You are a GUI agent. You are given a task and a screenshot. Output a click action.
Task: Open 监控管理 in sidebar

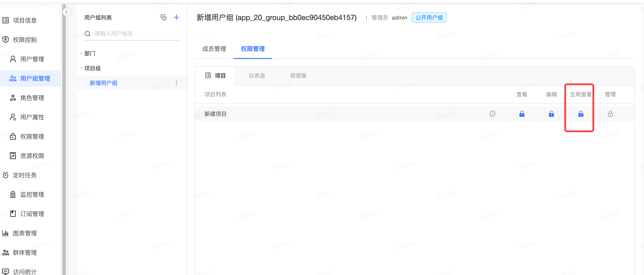tap(32, 194)
